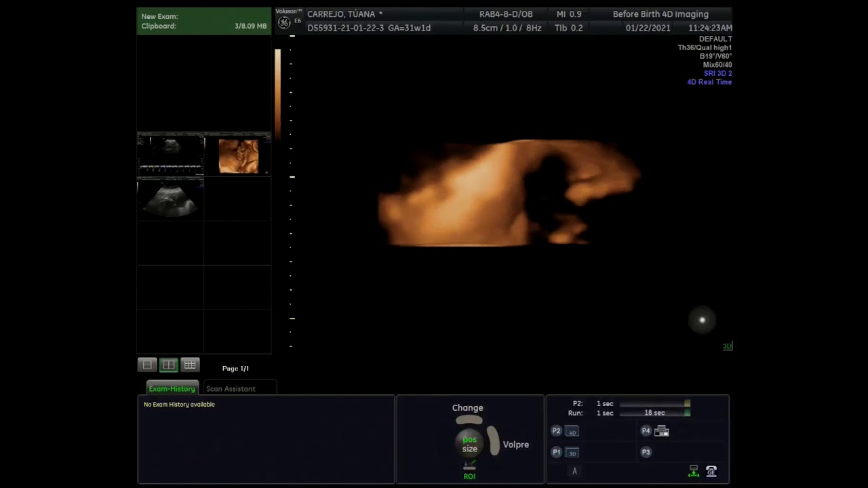Switch to the Exam-History tab
Image resolution: width=868 pixels, height=488 pixels.
(x=172, y=388)
